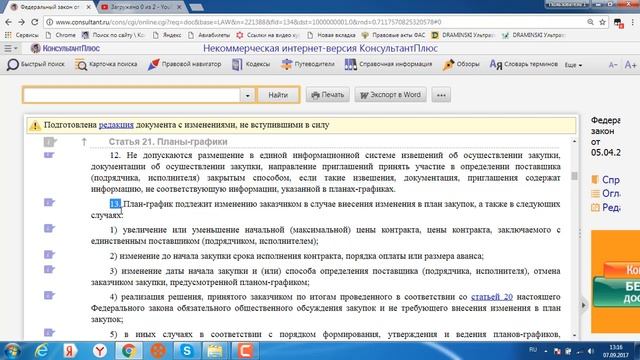Image resolution: width=640 pixels, height=360 pixels.
Task: Open Обзоры section
Action: click(x=461, y=64)
